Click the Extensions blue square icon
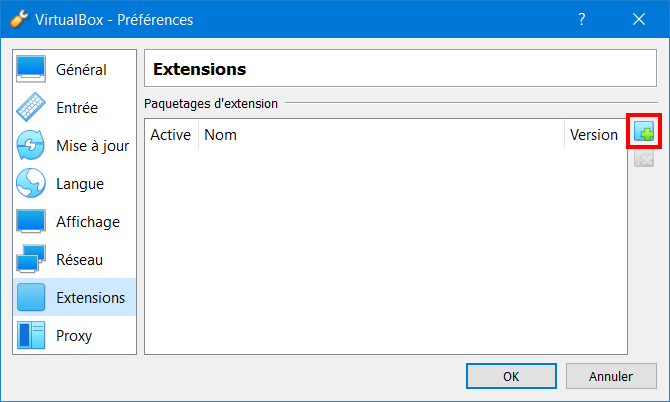Viewport: 670px width, 402px height. point(31,297)
